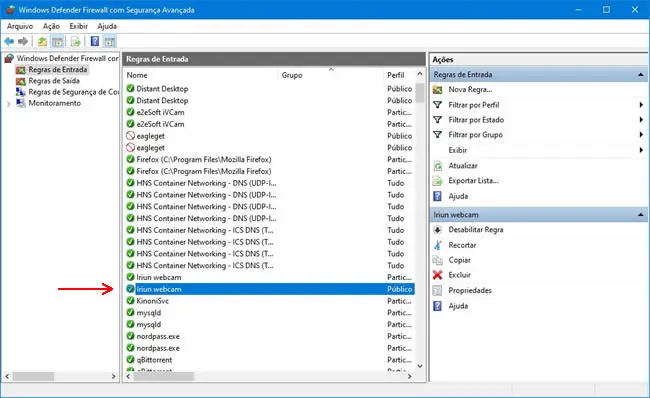
Task: Sort rules by the Grupo column header
Action: [292, 75]
